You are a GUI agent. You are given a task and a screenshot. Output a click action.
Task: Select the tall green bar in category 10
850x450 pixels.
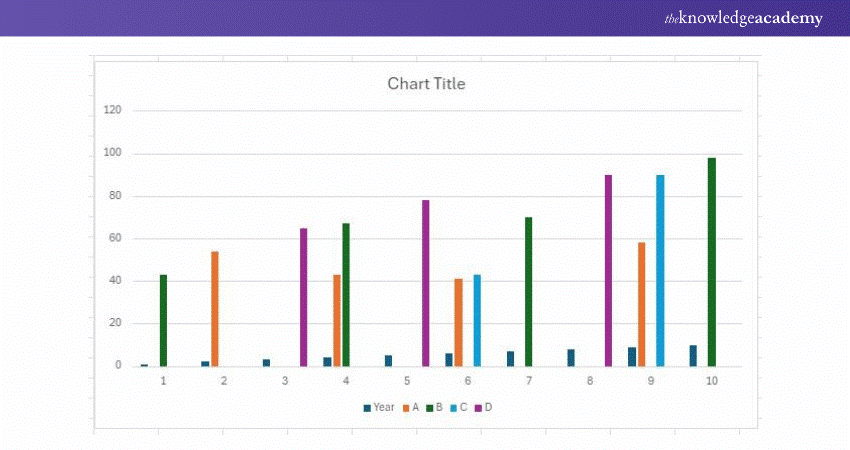[712, 262]
